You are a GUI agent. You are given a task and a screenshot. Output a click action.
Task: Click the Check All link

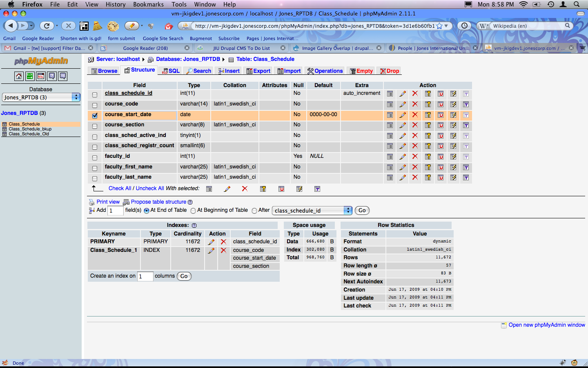[120, 188]
